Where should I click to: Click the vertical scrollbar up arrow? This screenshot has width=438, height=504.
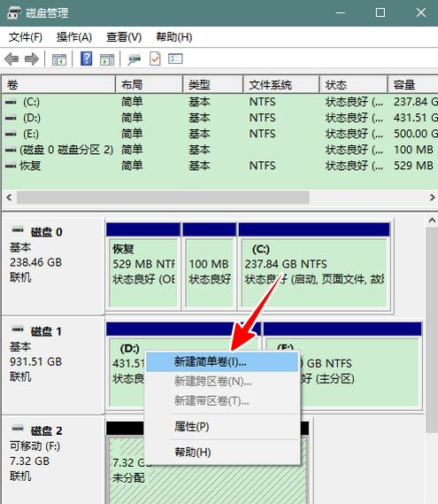(x=432, y=221)
